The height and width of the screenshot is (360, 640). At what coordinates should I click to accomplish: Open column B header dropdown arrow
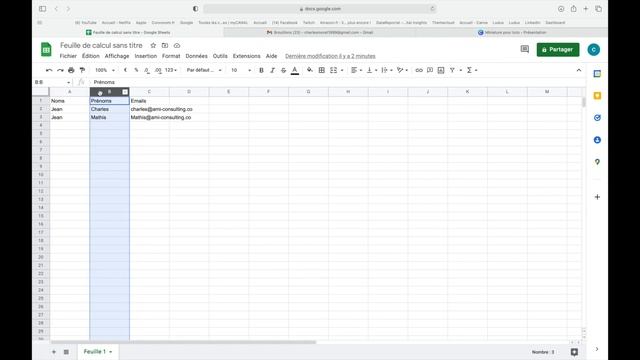(125, 92)
